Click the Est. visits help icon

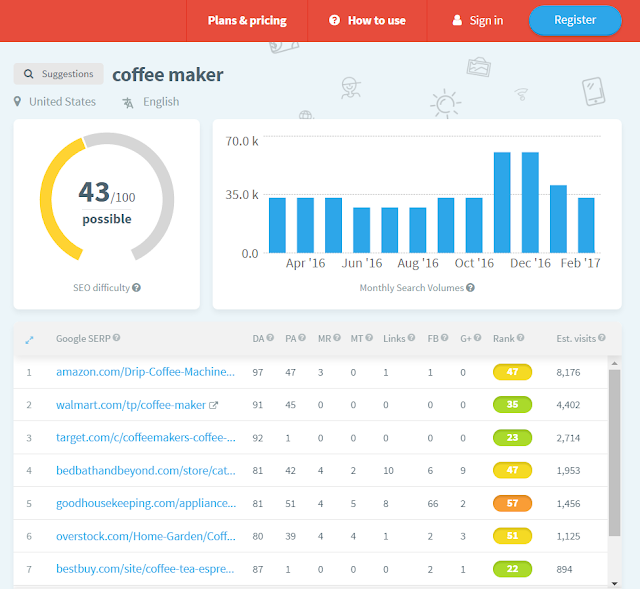point(602,338)
